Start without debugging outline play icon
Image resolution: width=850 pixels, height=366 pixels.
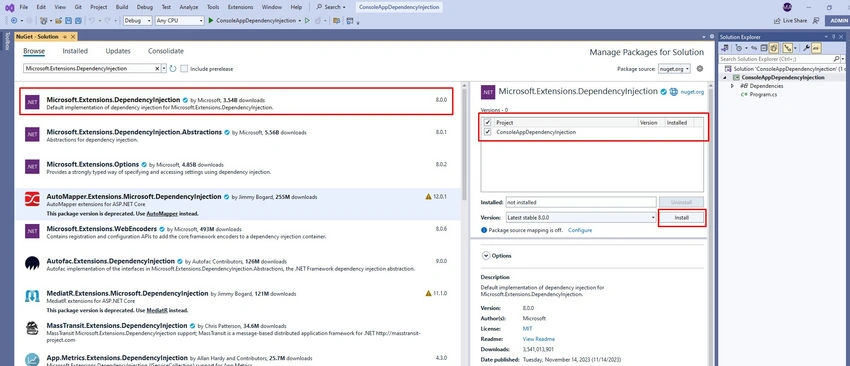point(307,21)
